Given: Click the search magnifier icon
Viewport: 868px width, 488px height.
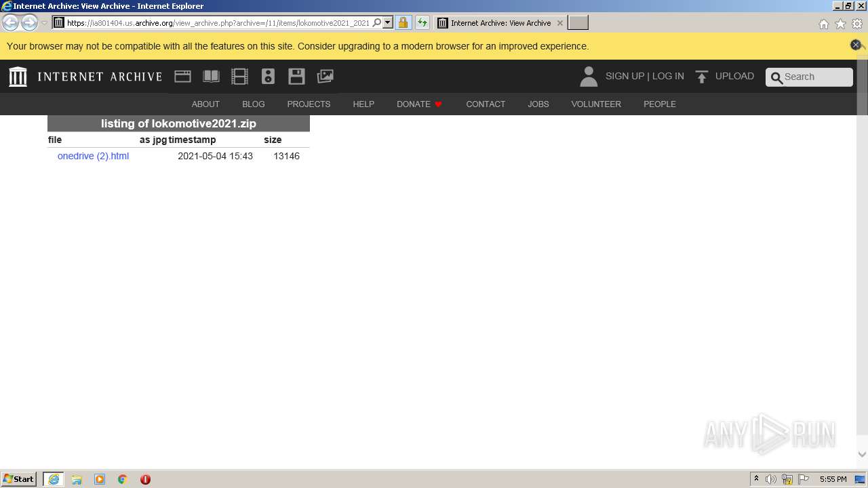Looking at the screenshot, I should pos(776,77).
